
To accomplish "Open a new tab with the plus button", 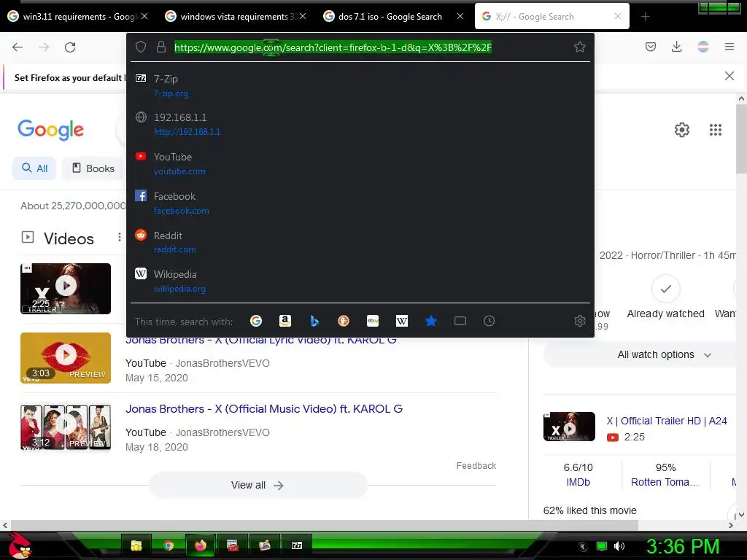I will coord(645,17).
